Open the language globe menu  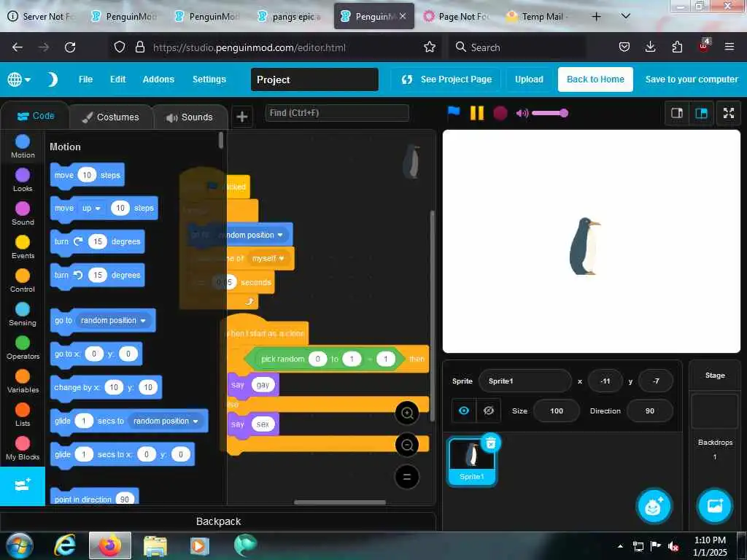[18, 79]
